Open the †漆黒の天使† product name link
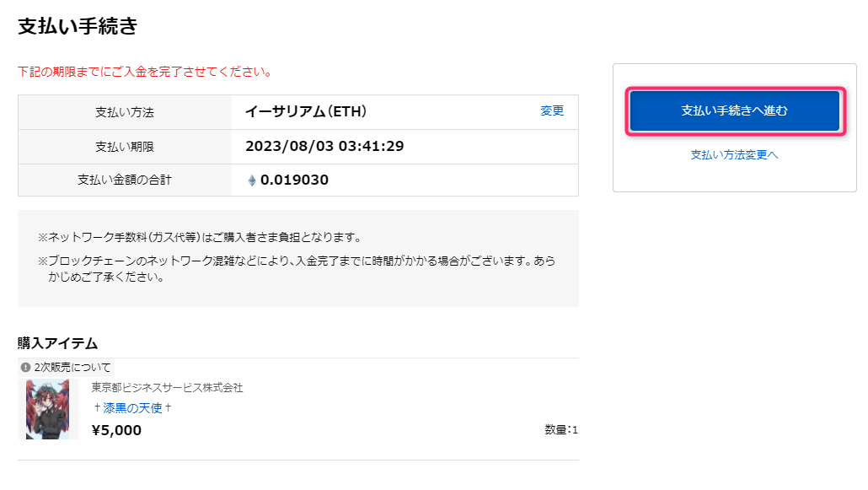The width and height of the screenshot is (868, 490). coord(133,408)
